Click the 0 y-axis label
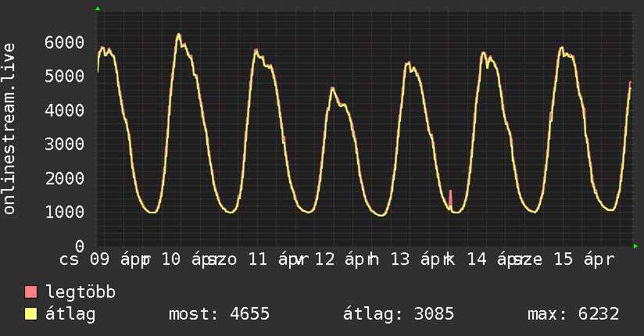644x336 pixels. coord(80,246)
